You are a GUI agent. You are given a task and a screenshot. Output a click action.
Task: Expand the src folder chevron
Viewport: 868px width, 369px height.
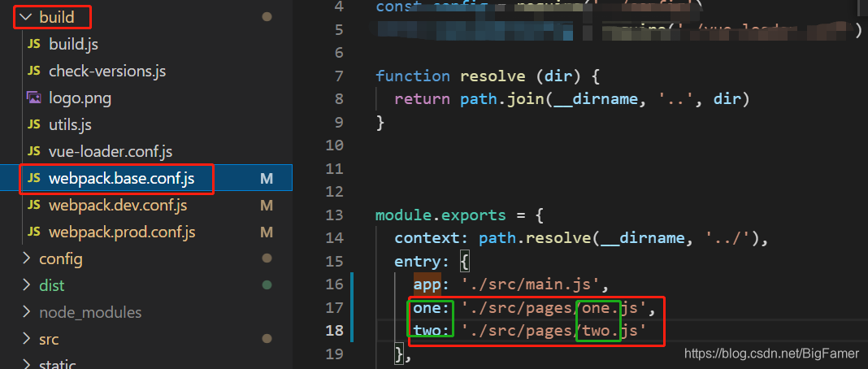click(x=25, y=339)
